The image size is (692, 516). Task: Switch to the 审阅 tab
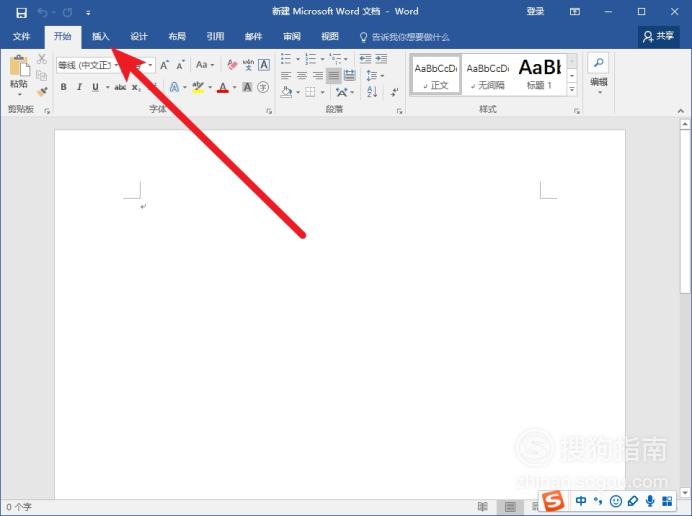point(292,37)
